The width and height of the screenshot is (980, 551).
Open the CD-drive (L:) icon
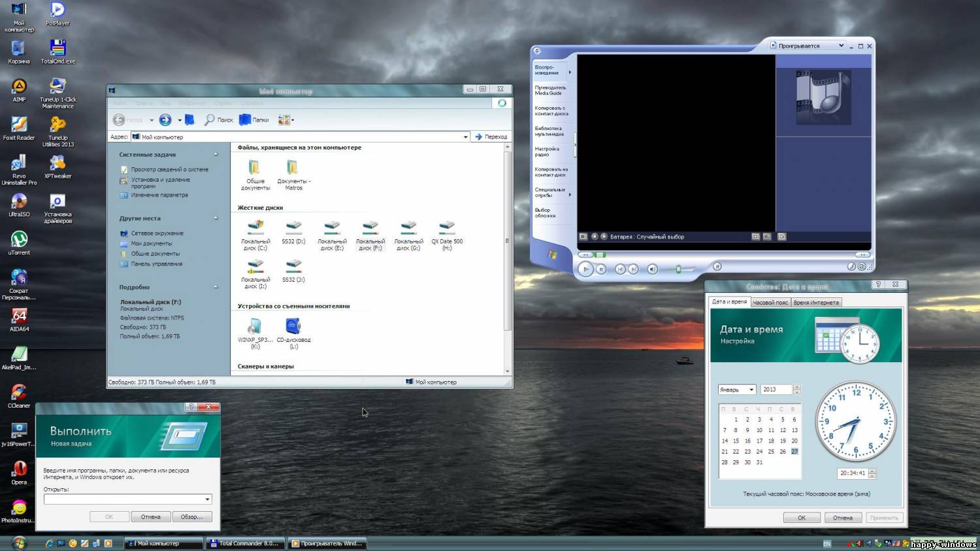pos(293,327)
